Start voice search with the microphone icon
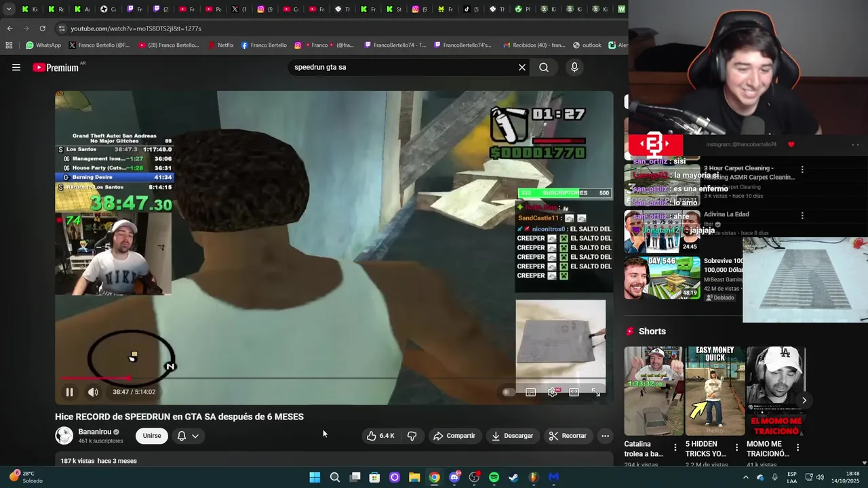The width and height of the screenshot is (868, 488). (x=574, y=67)
